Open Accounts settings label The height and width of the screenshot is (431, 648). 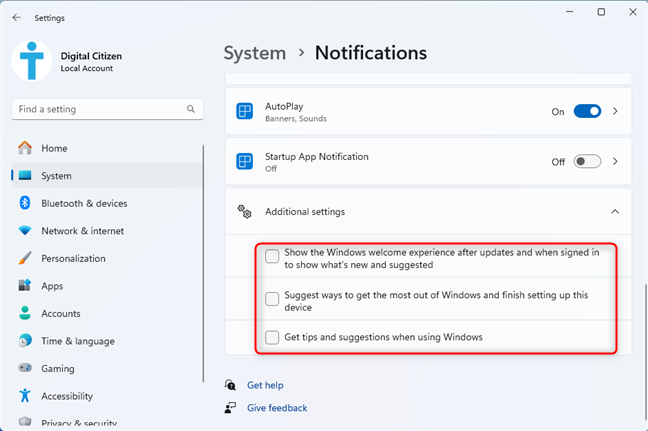tap(61, 313)
